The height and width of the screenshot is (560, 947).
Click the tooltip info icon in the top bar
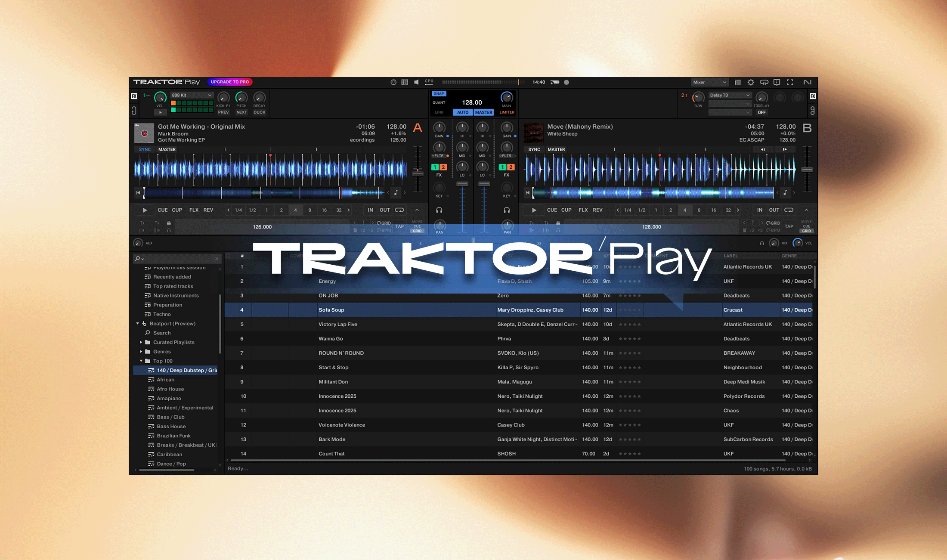(x=777, y=82)
